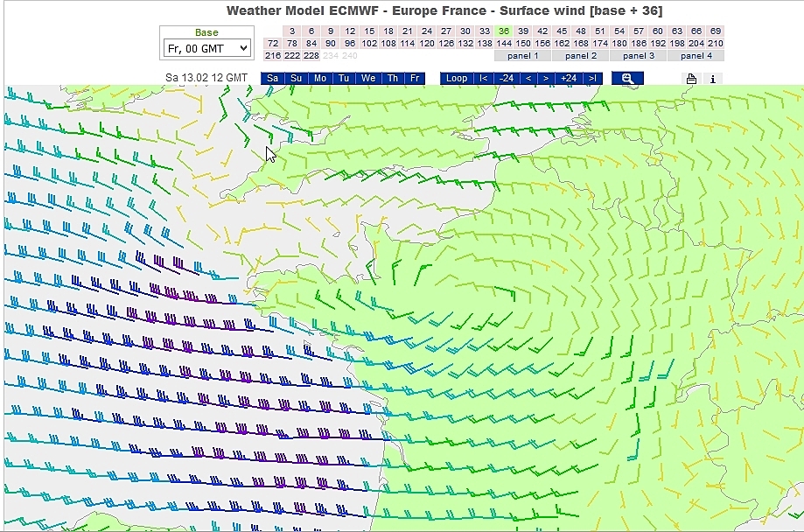The image size is (804, 532).
Task: Step forward one frame
Action: tap(546, 78)
